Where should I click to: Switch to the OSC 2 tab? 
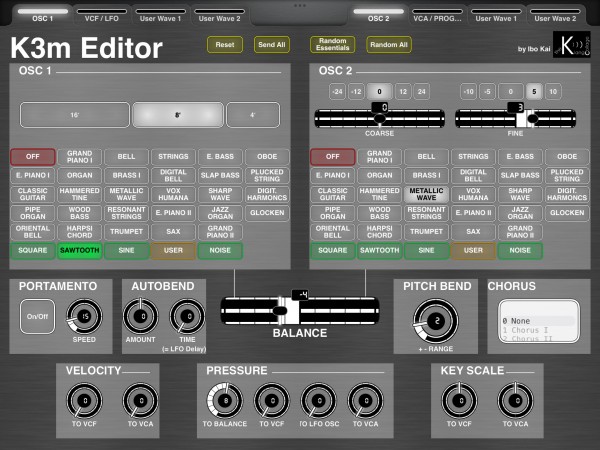point(378,15)
